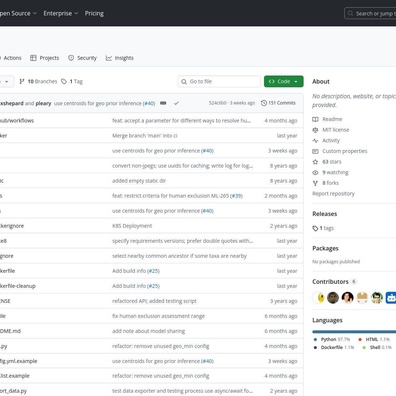Open the README.md file
396x396 pixels.
tap(10, 331)
